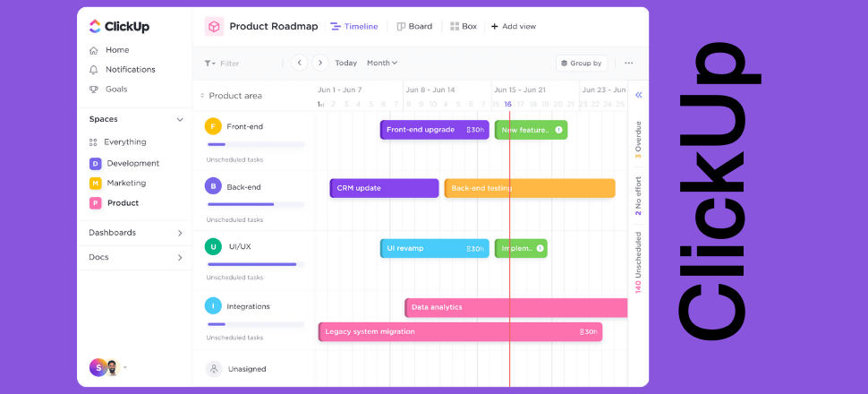868x394 pixels.
Task: Click the Product Roadmap cube icon
Action: (x=214, y=26)
